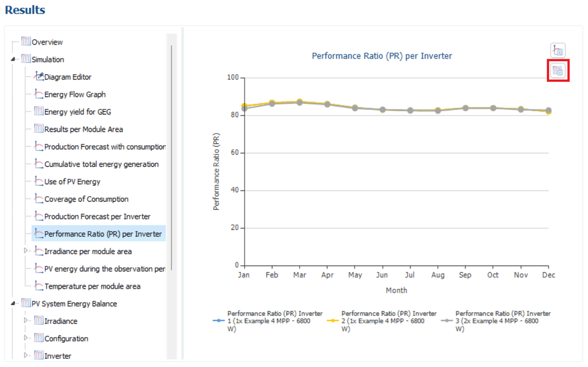The image size is (588, 367).
Task: Click the Energy Flow Graph chart icon
Action: click(x=39, y=94)
